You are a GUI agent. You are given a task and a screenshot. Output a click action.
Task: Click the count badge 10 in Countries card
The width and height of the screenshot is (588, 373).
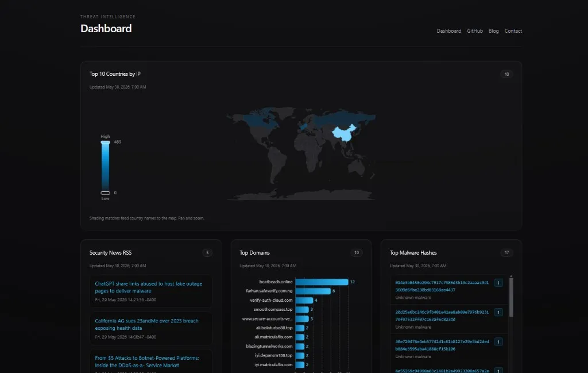pyautogui.click(x=506, y=74)
